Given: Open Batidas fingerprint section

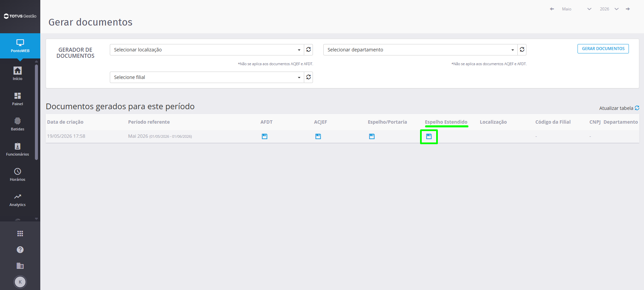Looking at the screenshot, I should [x=17, y=124].
